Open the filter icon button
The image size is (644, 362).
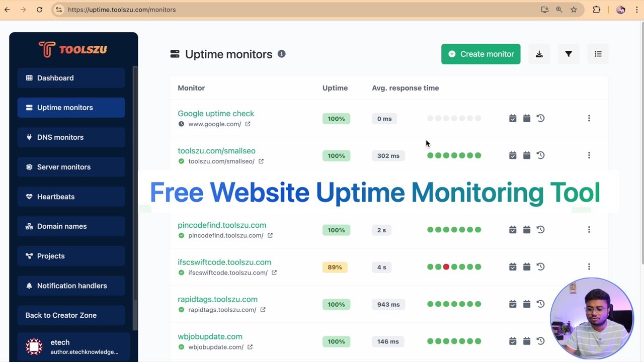[x=569, y=54]
